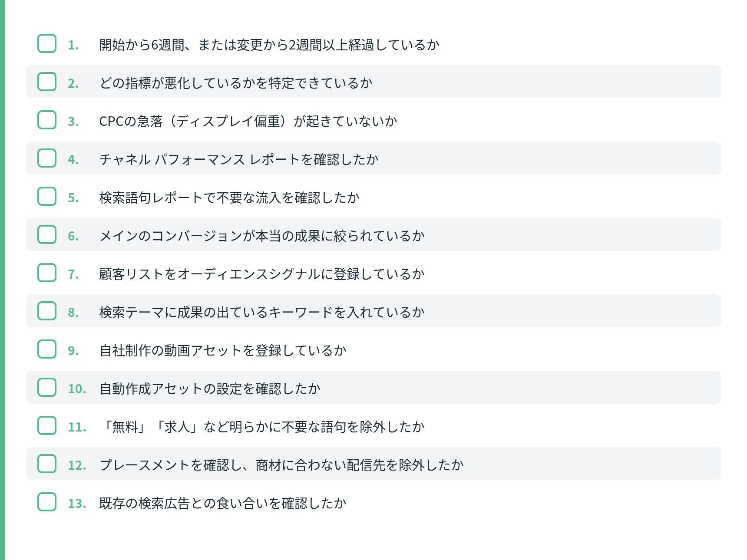Check item 1 checkbox about 6週間 elapsed
The height and width of the screenshot is (560, 747).
click(47, 43)
